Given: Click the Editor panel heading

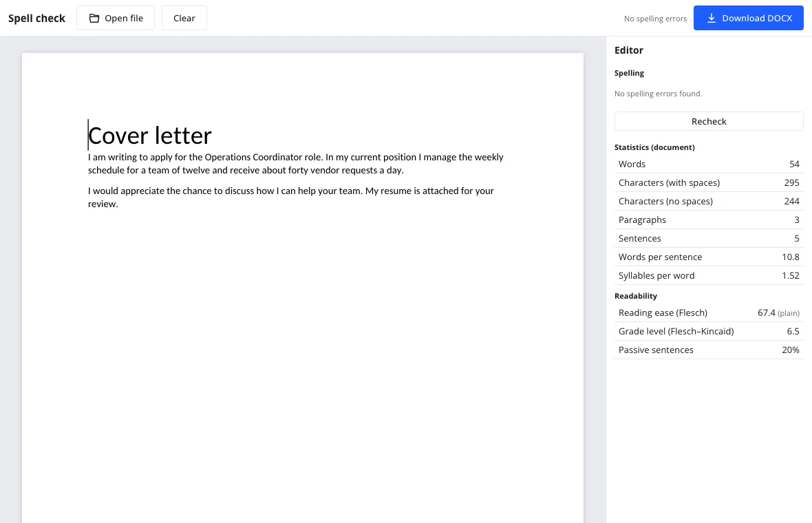Looking at the screenshot, I should pos(629,50).
